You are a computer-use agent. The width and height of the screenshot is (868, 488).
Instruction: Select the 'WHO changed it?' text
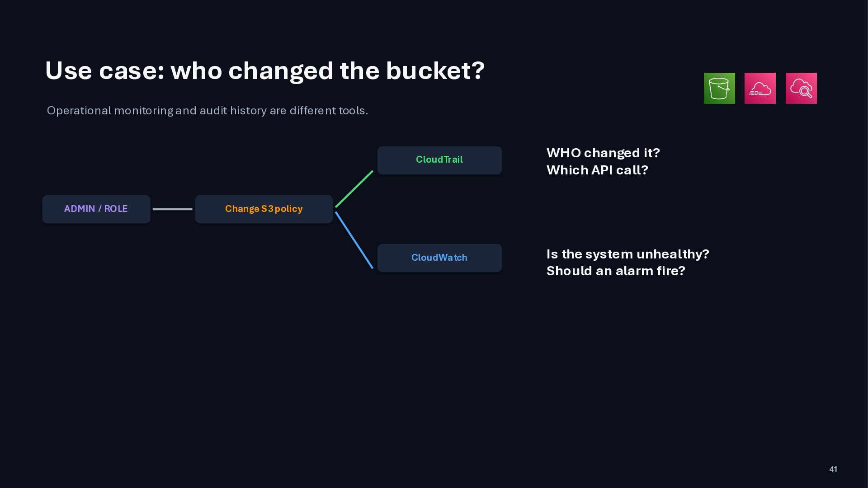pos(603,153)
